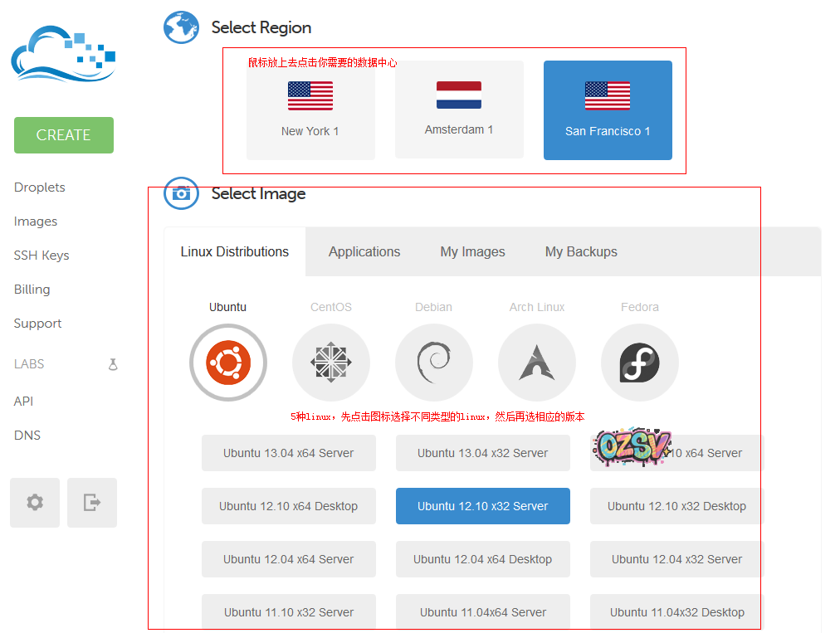
Task: Select the CentOS distribution icon
Action: click(x=330, y=363)
